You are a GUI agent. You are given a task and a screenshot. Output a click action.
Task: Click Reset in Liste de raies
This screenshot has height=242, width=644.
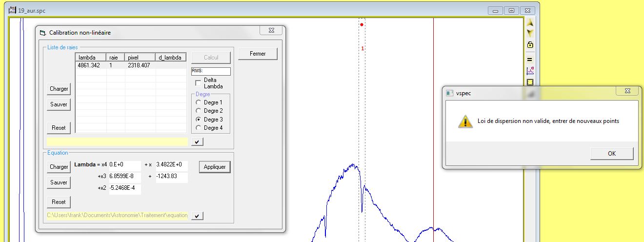coord(59,128)
